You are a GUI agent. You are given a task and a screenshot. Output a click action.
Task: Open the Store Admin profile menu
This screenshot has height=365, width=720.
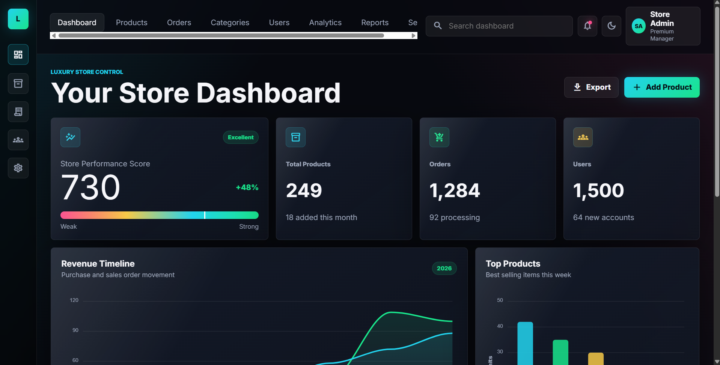[x=663, y=26]
